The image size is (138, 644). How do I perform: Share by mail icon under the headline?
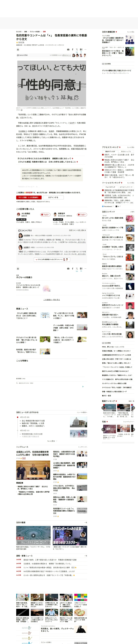click(68, 49)
